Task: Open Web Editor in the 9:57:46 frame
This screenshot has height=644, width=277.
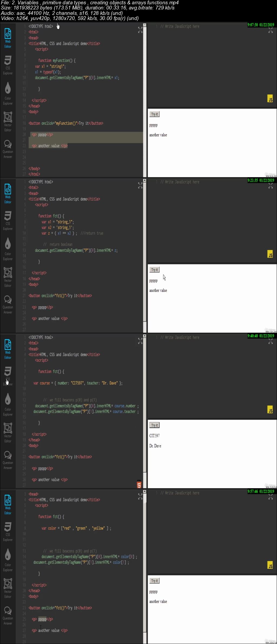Action: (x=8, y=505)
